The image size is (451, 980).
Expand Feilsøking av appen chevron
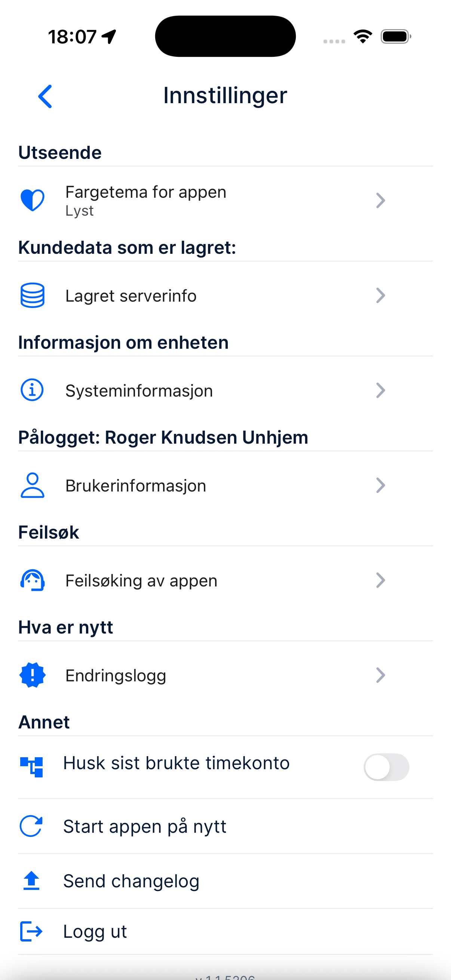click(x=380, y=580)
